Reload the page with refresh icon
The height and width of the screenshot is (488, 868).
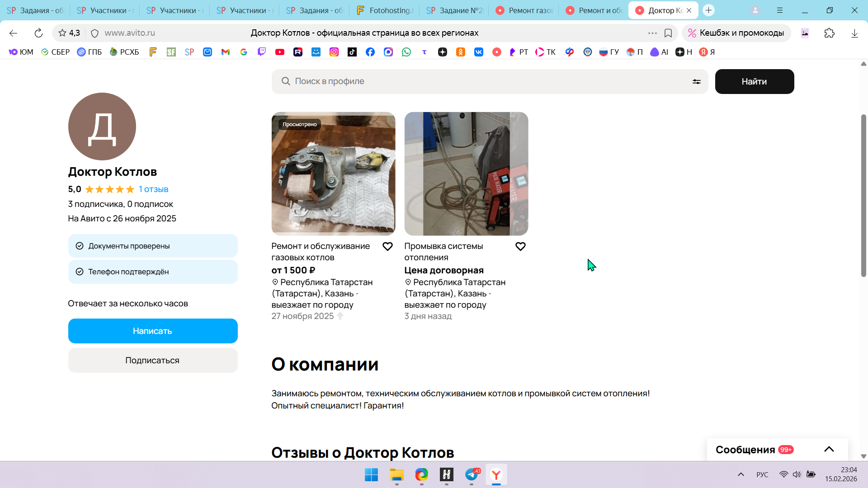38,33
